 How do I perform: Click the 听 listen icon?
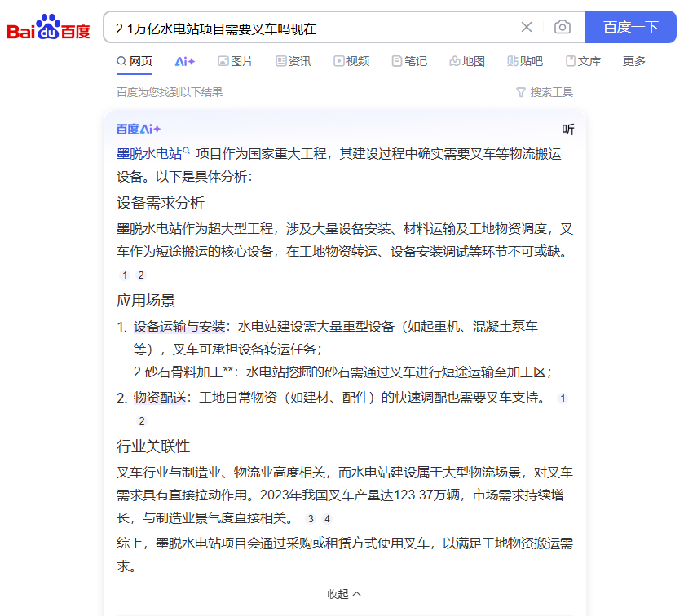tap(568, 130)
